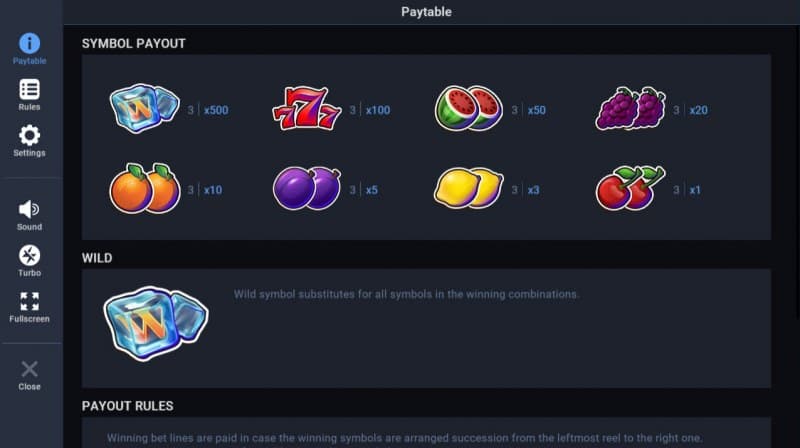Click the Paytable title header
Image resolution: width=800 pixels, height=448 pixels.
coord(426,12)
